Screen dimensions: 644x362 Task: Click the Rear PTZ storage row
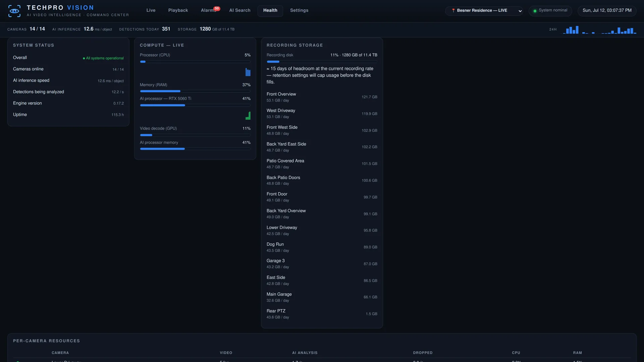point(322,314)
